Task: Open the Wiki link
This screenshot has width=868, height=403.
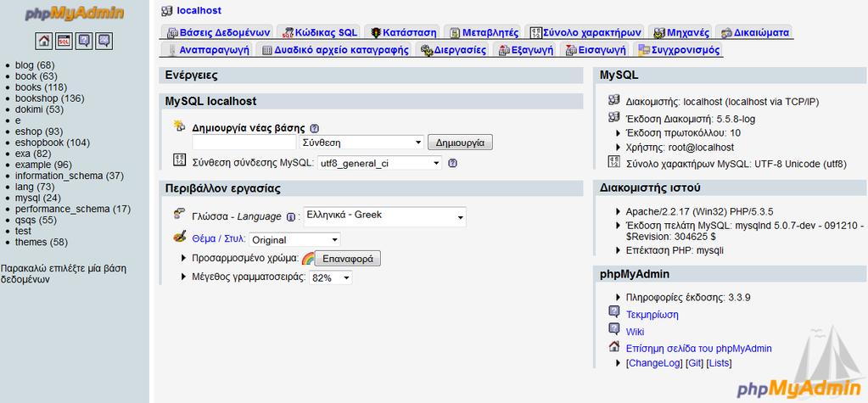Action: point(635,332)
